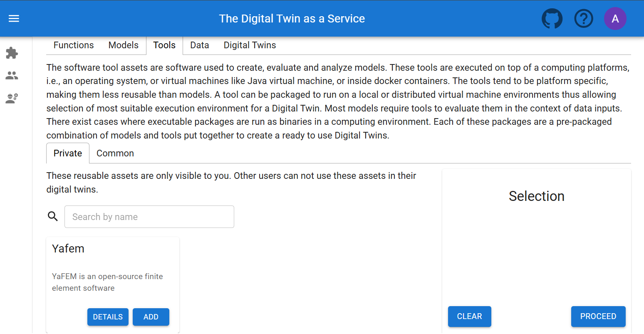Switch to the Data tab
644x334 pixels.
point(200,45)
